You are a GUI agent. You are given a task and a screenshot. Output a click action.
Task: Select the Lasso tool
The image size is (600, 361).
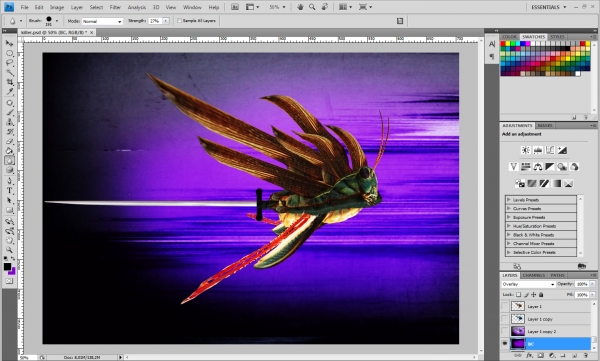coord(9,63)
